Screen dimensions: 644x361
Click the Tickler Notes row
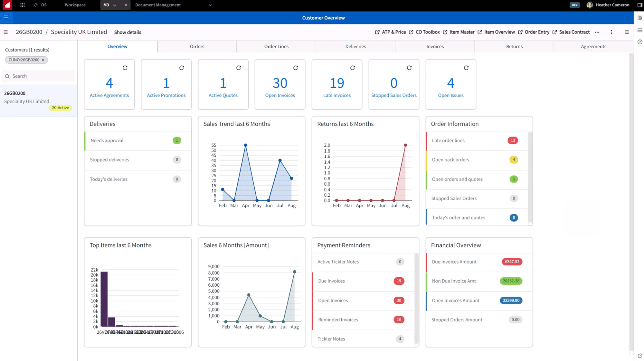point(363,339)
